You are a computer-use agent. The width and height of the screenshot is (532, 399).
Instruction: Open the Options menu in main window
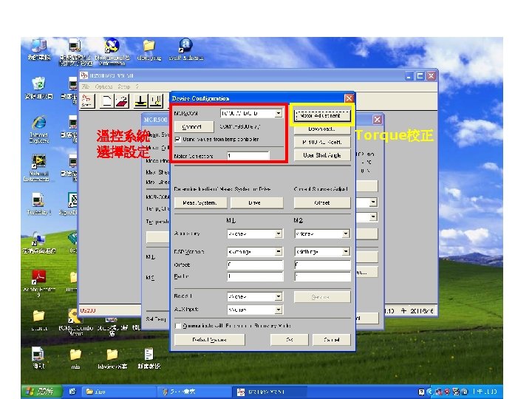coord(104,86)
